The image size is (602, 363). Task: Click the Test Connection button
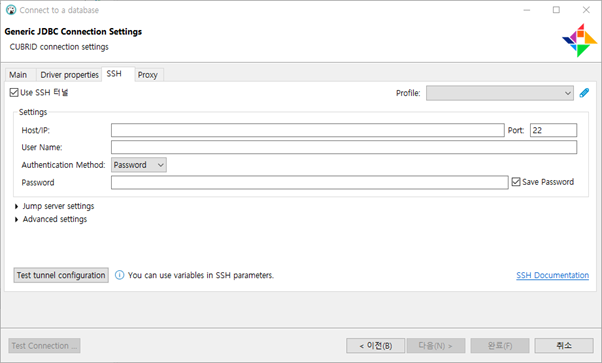[x=45, y=346]
